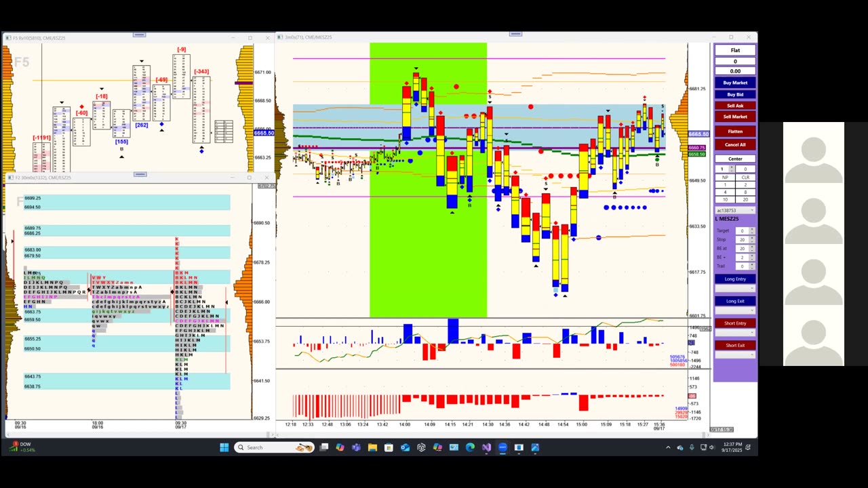
Task: Adjust the Stop value stepper
Action: [x=752, y=240]
